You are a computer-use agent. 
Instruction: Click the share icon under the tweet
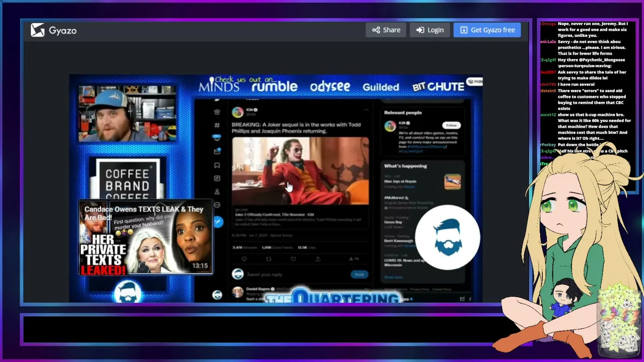[x=318, y=259]
